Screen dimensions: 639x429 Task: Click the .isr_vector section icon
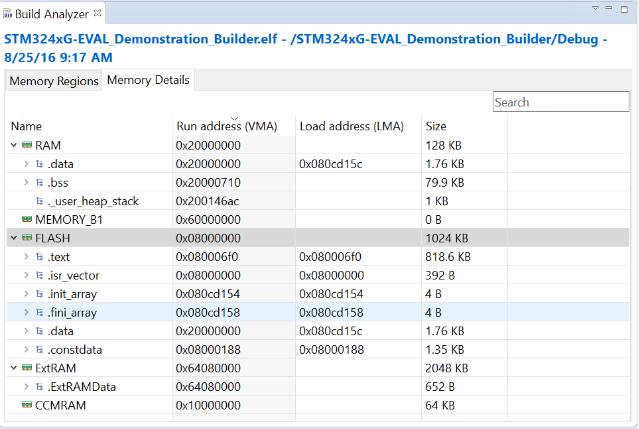[40, 275]
